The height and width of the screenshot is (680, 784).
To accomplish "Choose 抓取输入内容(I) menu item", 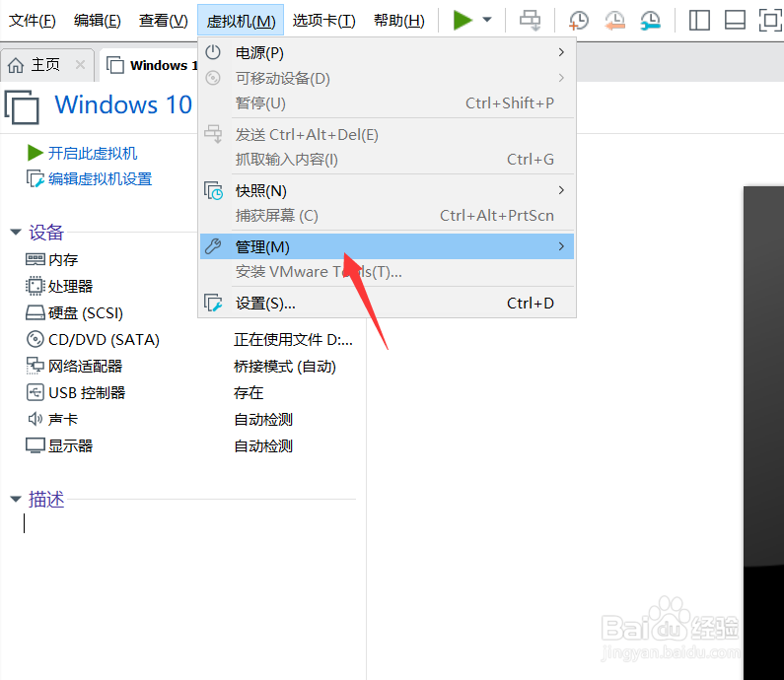I will 387,160.
